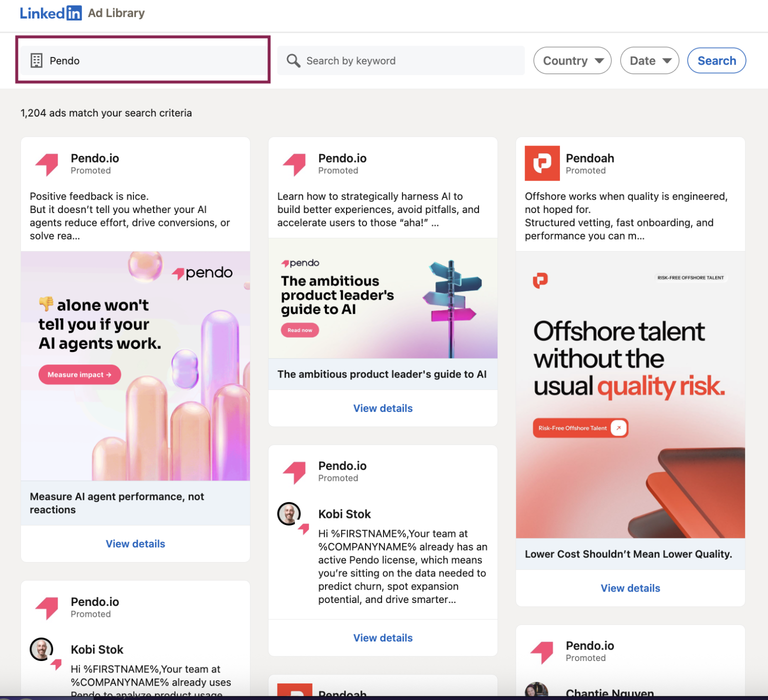Click 'Kobi Stok' name in the 'already uses' ad

click(x=97, y=649)
